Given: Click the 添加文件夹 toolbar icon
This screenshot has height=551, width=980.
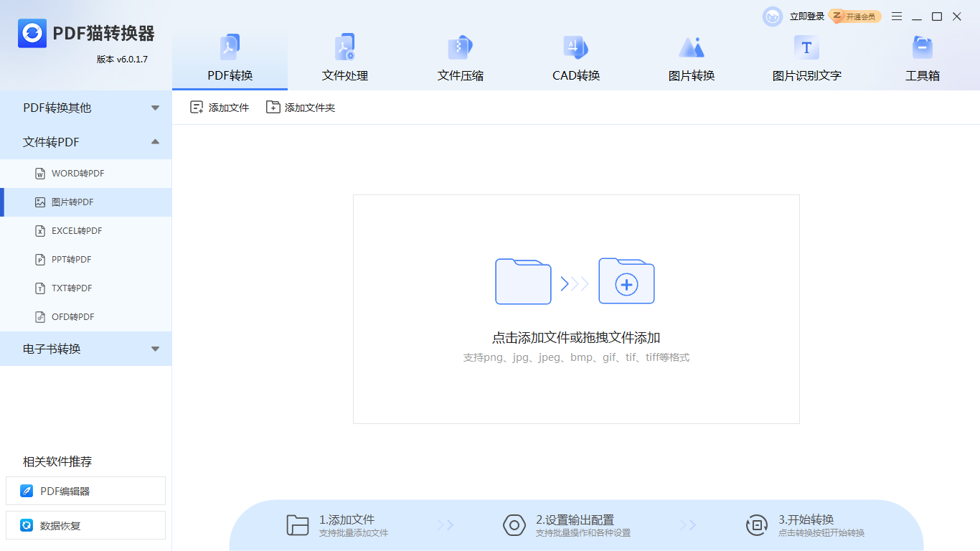Looking at the screenshot, I should tap(273, 108).
